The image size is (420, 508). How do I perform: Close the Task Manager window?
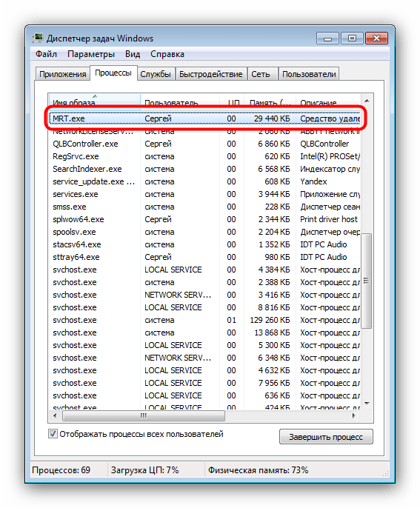coord(376,39)
